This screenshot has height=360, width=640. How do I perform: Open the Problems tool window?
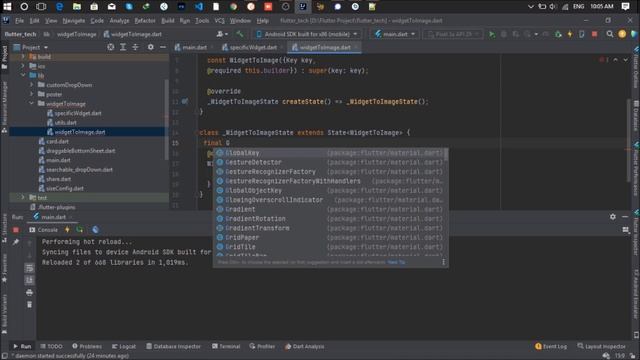(x=87, y=346)
